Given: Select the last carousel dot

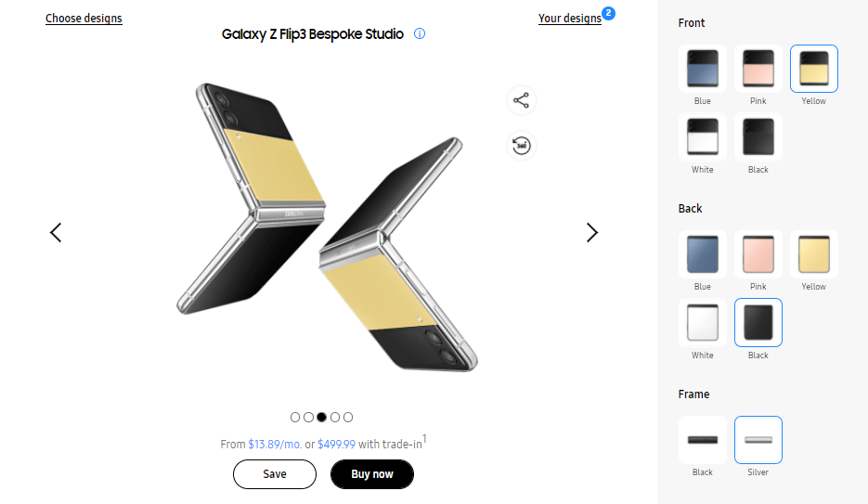Looking at the screenshot, I should tap(348, 418).
